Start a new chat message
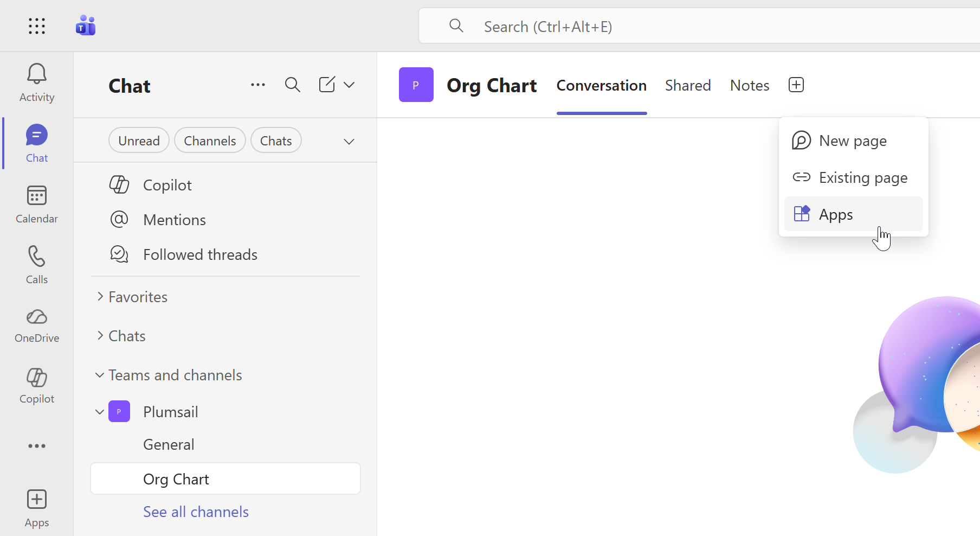980x536 pixels. [x=326, y=85]
